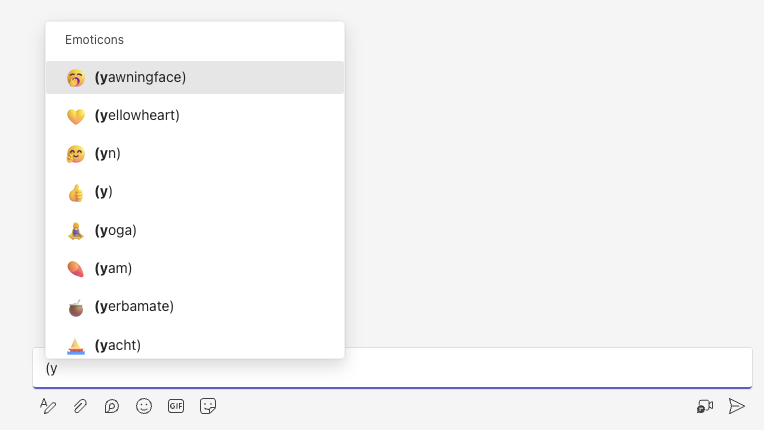Click the message compose text box
Viewport: 764px width, 430px height.
[400, 368]
